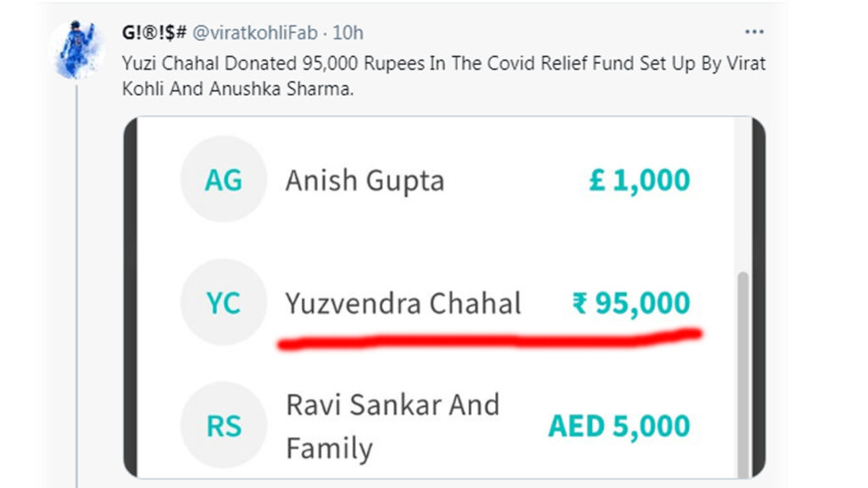Click the donor list scrollbar thumb
This screenshot has width=868, height=488.
(x=743, y=373)
